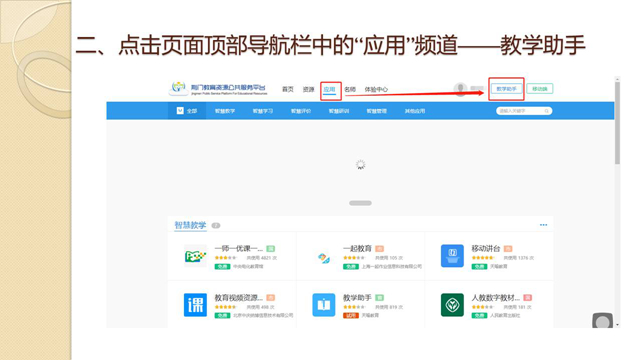The height and width of the screenshot is (360, 640).
Task: Switch to the 智慧管理 category tab
Action: pyautogui.click(x=376, y=111)
